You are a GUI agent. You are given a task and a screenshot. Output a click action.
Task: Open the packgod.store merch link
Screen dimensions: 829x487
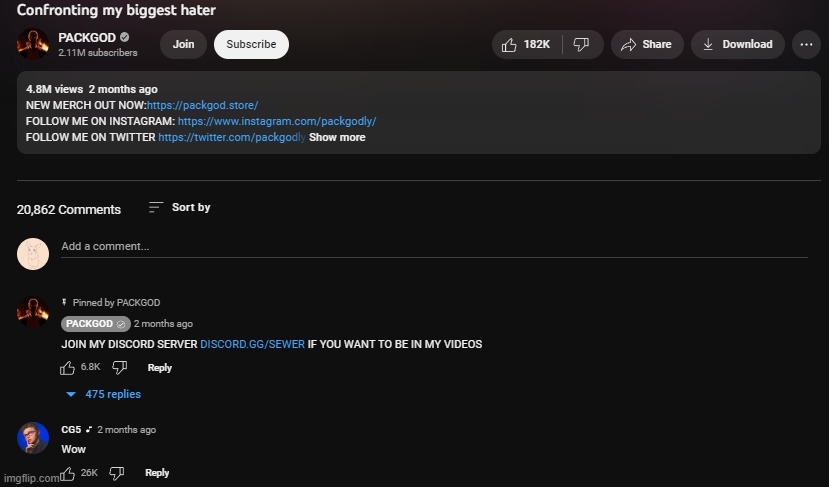202,105
